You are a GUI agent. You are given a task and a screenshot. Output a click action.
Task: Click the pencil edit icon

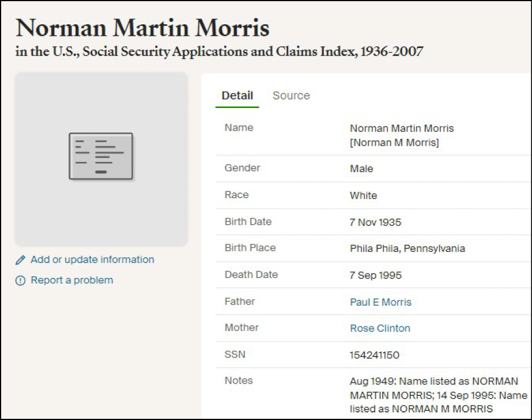click(x=21, y=260)
